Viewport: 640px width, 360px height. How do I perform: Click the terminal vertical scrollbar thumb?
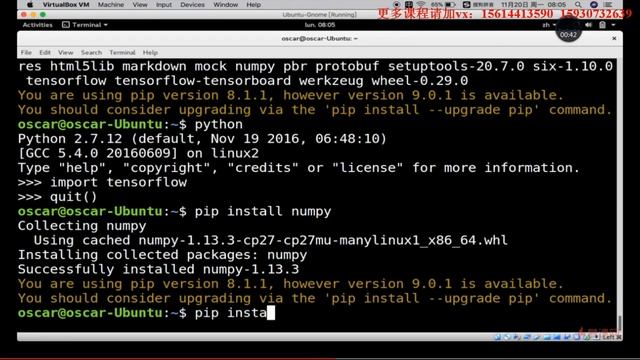620,322
